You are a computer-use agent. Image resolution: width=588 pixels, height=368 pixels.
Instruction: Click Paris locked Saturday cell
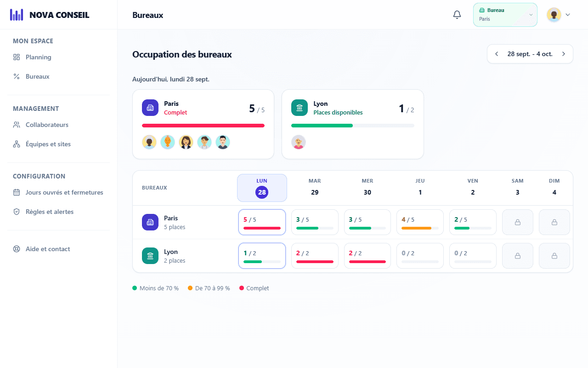[518, 222]
